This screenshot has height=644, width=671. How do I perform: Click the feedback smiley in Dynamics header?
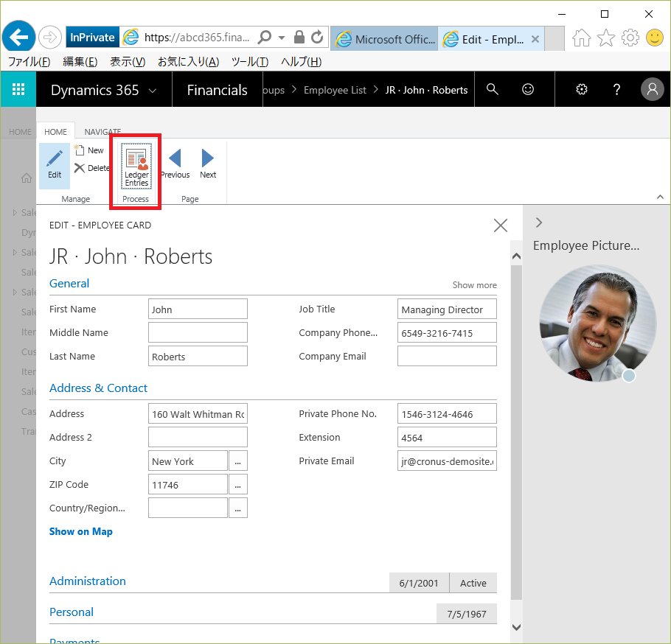528,89
